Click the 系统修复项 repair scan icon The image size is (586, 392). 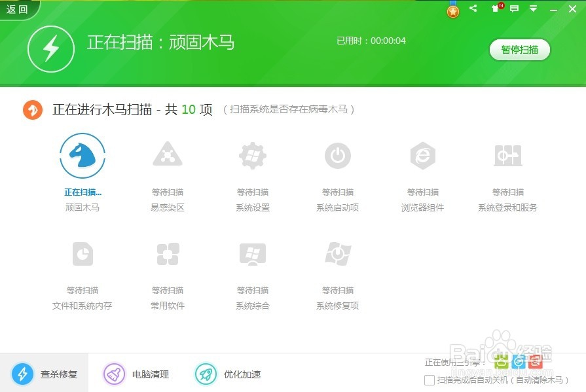[x=338, y=254]
